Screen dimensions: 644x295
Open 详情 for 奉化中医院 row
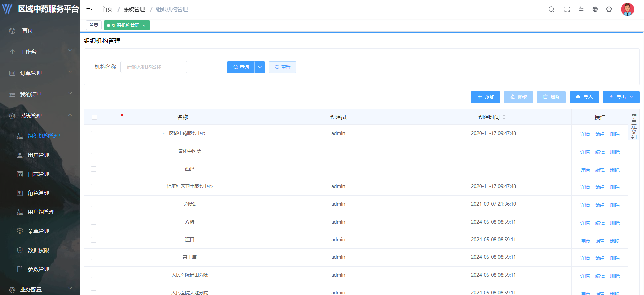[x=585, y=152]
